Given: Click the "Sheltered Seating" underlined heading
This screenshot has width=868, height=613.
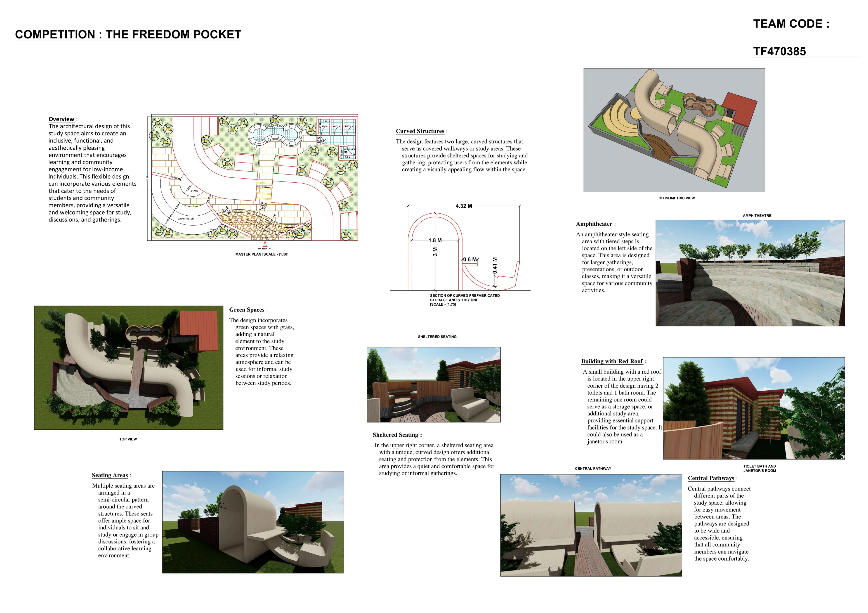Looking at the screenshot, I should pos(395,435).
